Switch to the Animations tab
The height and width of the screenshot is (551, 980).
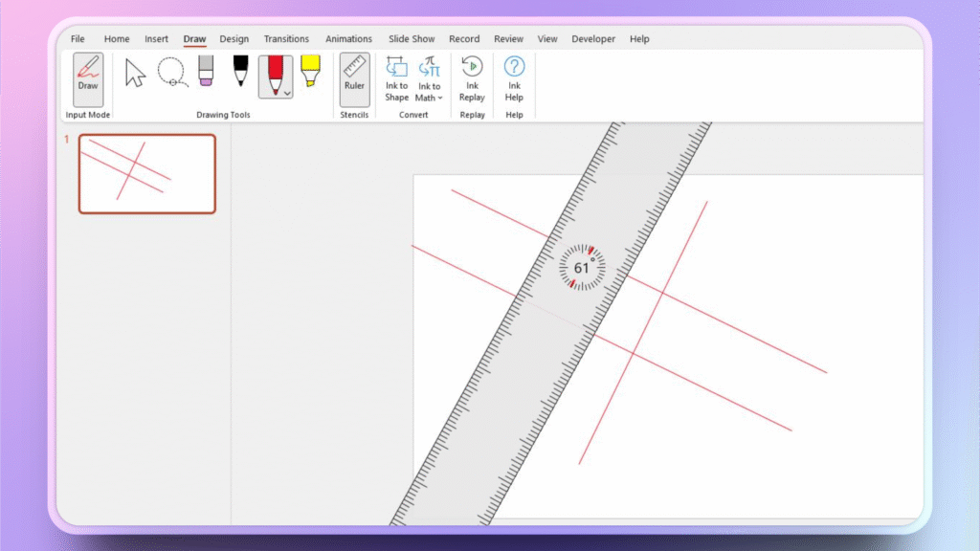click(x=348, y=38)
